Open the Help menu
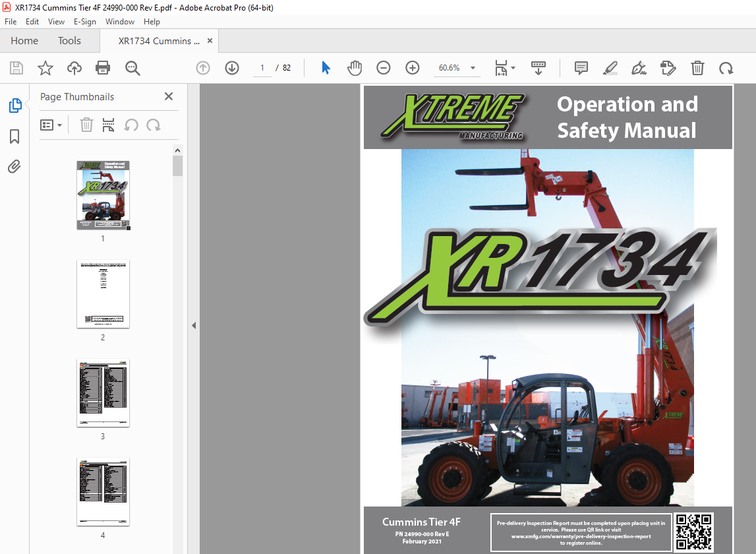This screenshot has height=554, width=756. 152,22
